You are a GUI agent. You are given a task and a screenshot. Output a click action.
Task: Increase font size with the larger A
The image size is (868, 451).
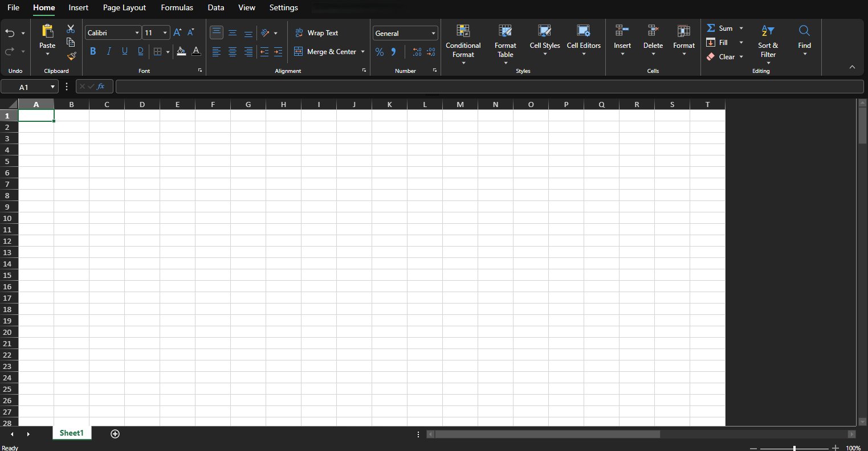(x=177, y=33)
